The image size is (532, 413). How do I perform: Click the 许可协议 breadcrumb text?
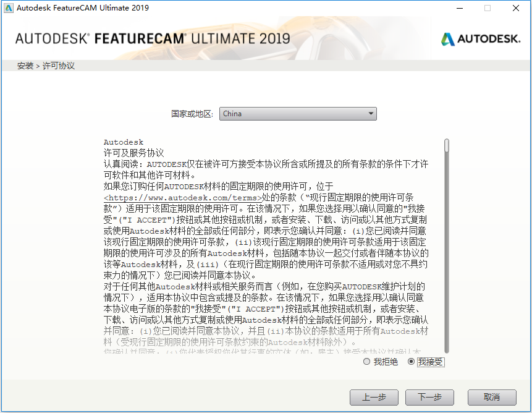pos(58,66)
